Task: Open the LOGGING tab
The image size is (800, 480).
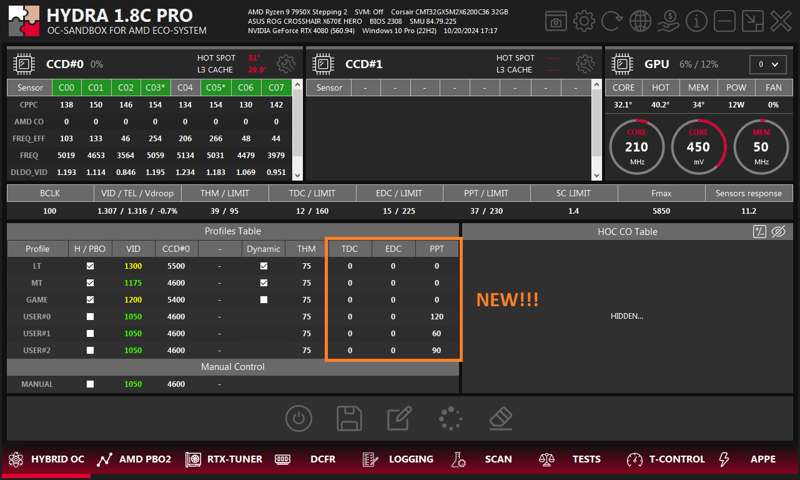Action: click(398, 460)
